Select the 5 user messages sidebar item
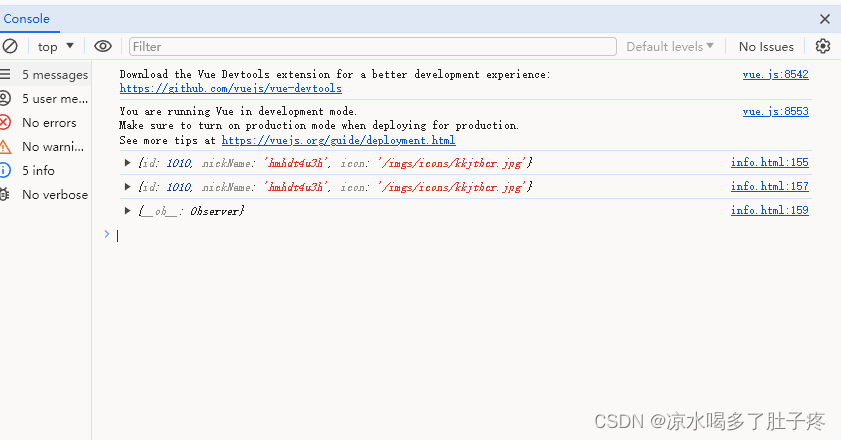Screen dimensions: 841x440 [x=46, y=99]
